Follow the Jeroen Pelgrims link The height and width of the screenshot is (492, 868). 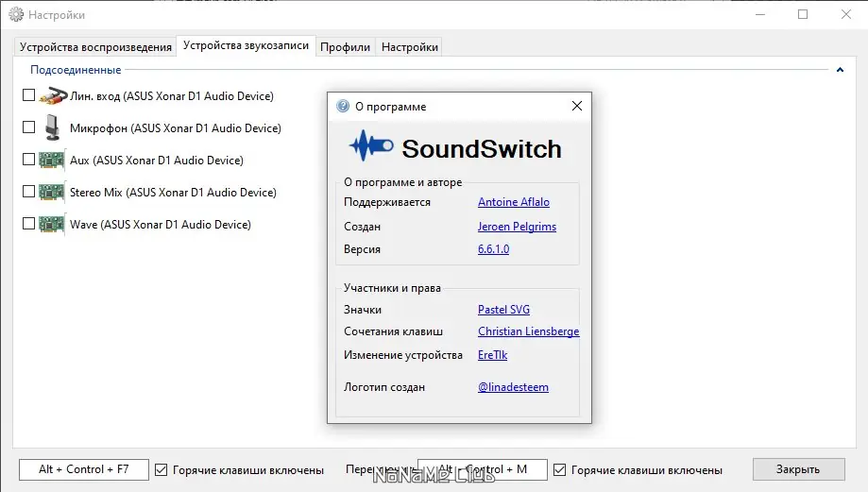click(x=517, y=227)
